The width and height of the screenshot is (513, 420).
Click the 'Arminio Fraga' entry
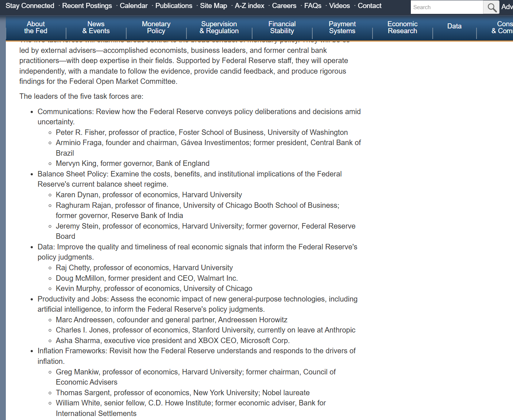208,148
